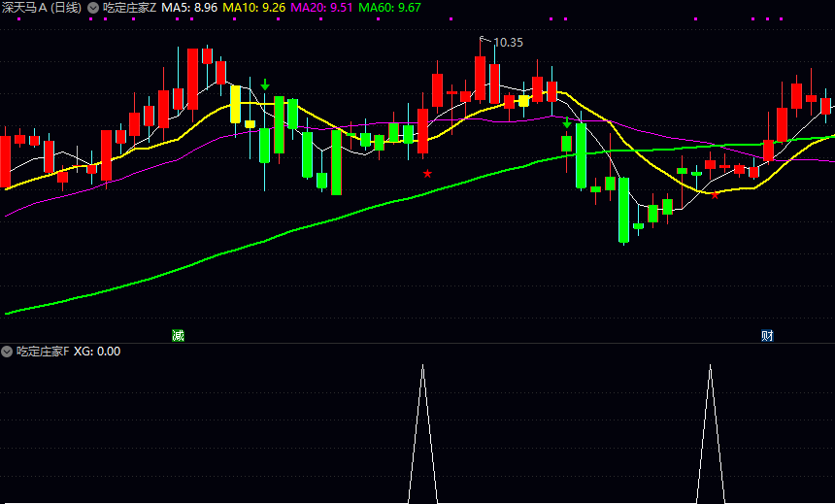Screen dimensions: 835x504
Task: Click the red star right of the 10.35 peak
Action: click(x=716, y=196)
